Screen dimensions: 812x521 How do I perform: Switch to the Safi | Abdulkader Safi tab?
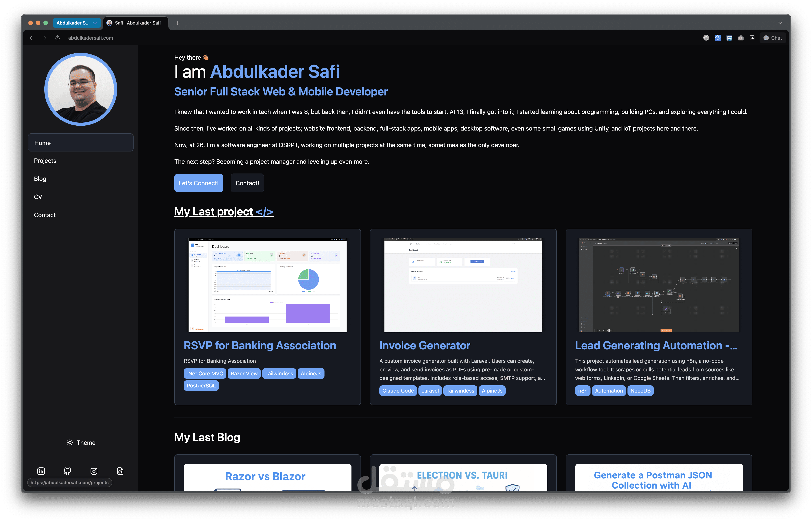coord(136,23)
